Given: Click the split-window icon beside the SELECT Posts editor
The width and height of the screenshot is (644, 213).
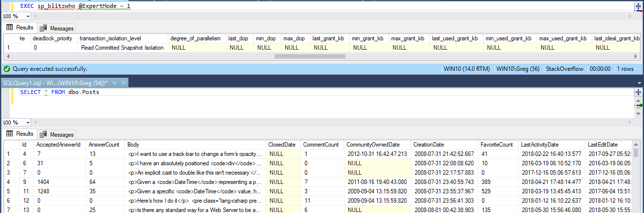Looking at the screenshot, I should (639, 92).
